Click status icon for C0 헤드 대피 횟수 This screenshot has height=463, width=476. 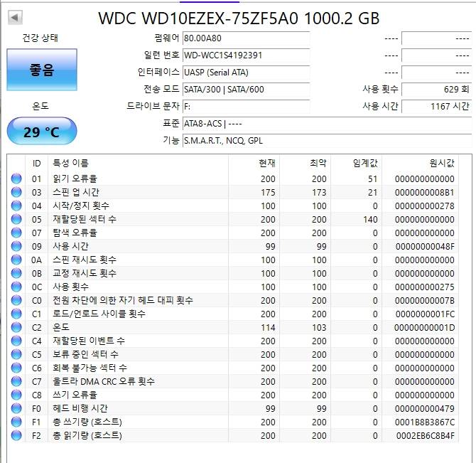click(x=16, y=300)
